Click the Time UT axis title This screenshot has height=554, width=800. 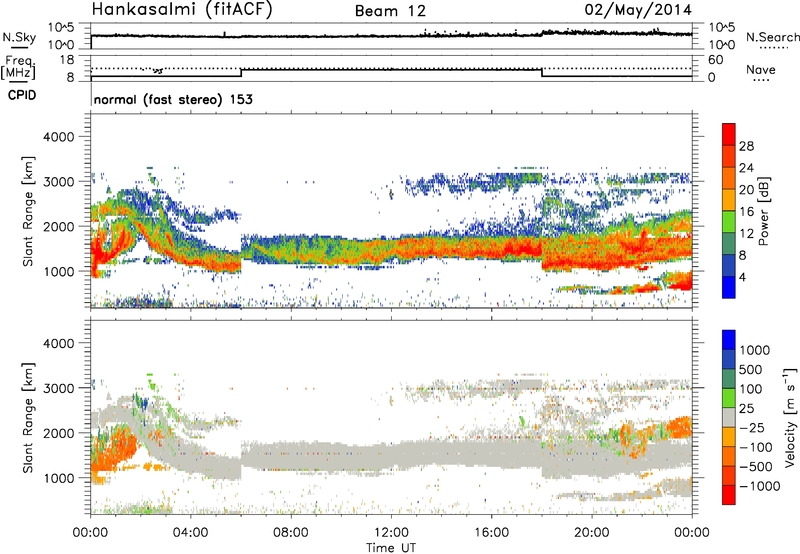coord(391,548)
